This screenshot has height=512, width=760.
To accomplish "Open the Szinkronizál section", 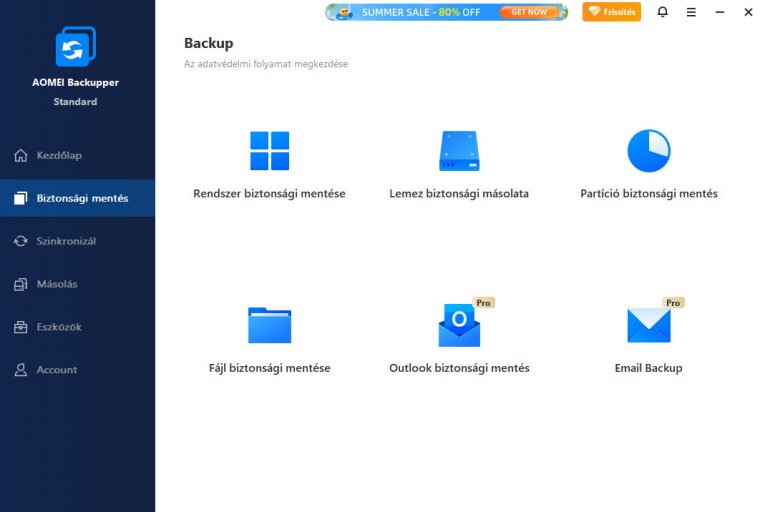I will pos(78,241).
